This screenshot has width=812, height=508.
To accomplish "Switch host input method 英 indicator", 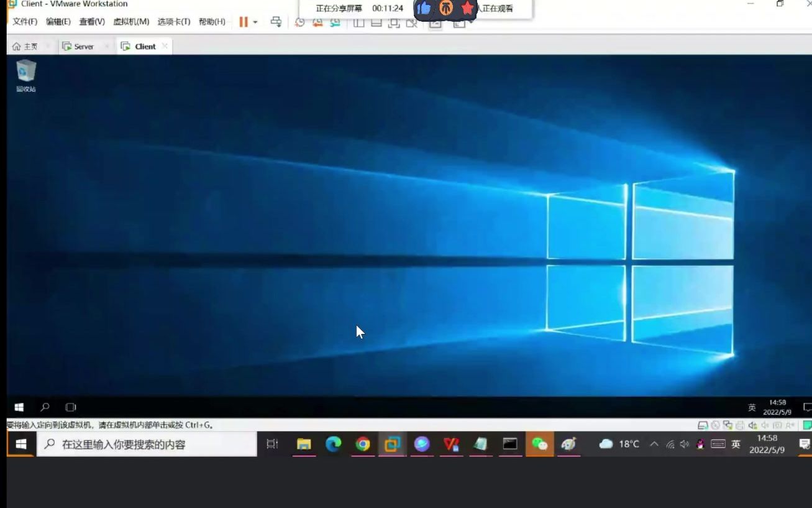I will click(x=736, y=444).
